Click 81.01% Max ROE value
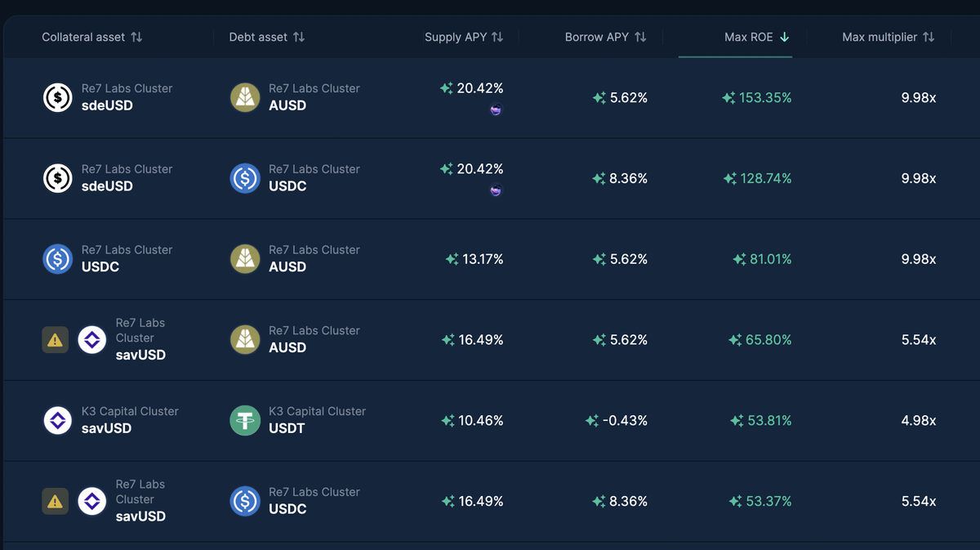 pyautogui.click(x=771, y=259)
